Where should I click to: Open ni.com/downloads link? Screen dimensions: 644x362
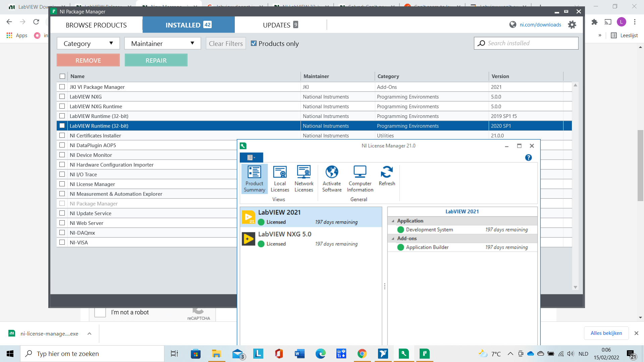[540, 24]
